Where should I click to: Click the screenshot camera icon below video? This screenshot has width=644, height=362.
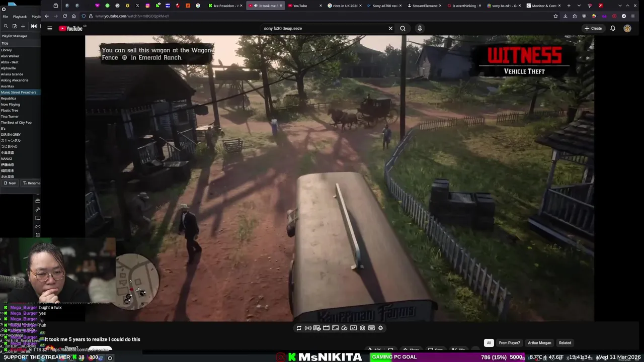362,328
